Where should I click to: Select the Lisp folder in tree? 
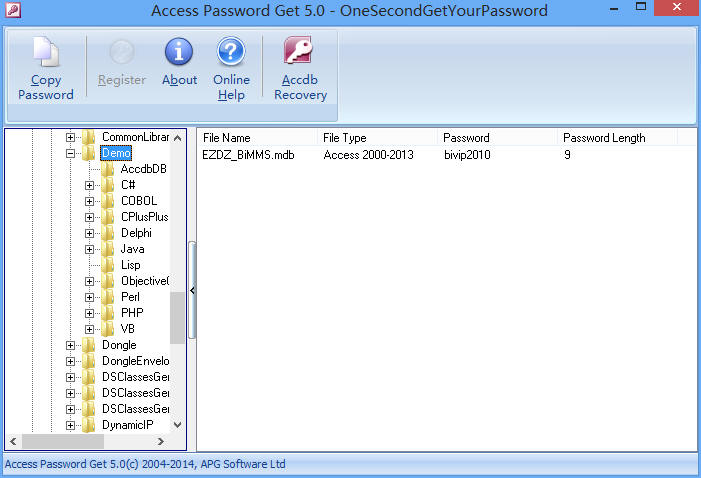pyautogui.click(x=130, y=265)
